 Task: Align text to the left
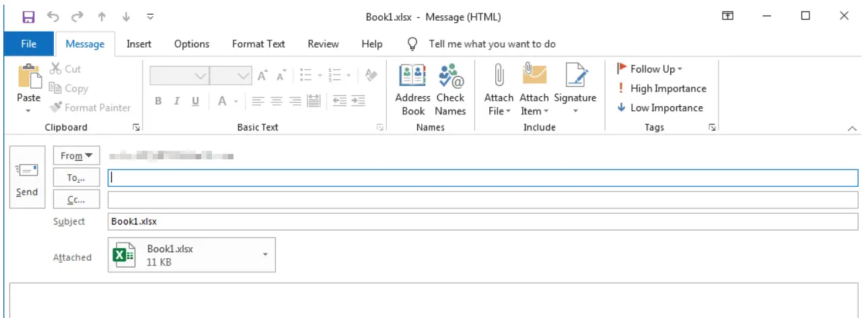pyautogui.click(x=257, y=101)
